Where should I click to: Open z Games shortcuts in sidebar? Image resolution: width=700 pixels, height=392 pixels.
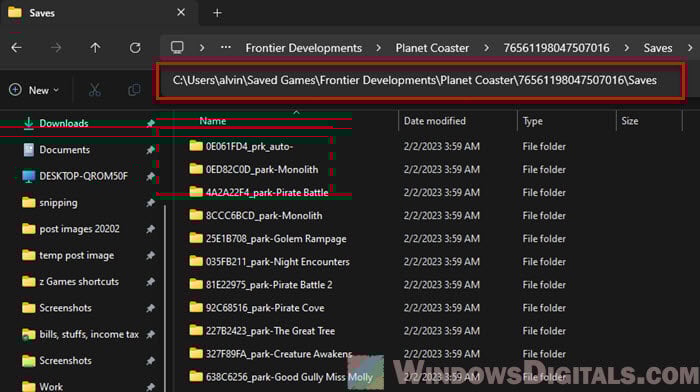[x=79, y=282]
